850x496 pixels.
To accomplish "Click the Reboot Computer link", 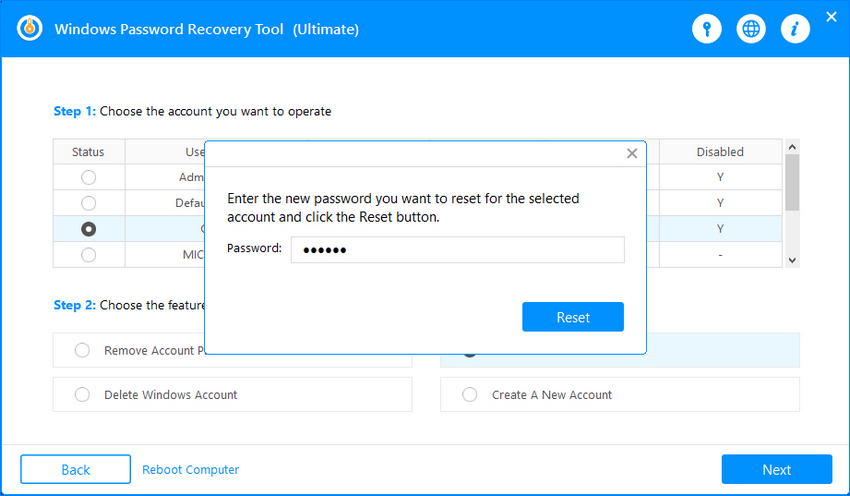I will point(190,469).
